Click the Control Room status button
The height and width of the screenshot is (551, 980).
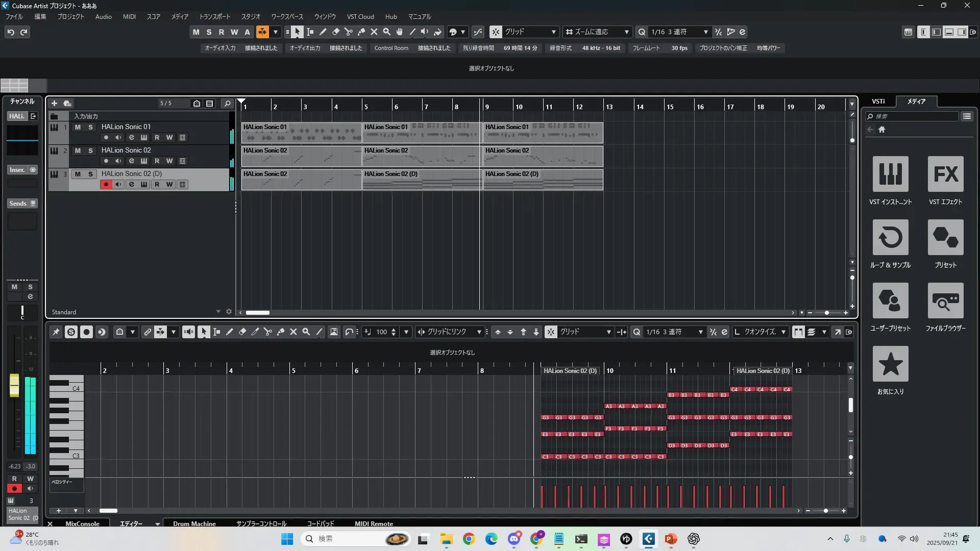point(391,48)
